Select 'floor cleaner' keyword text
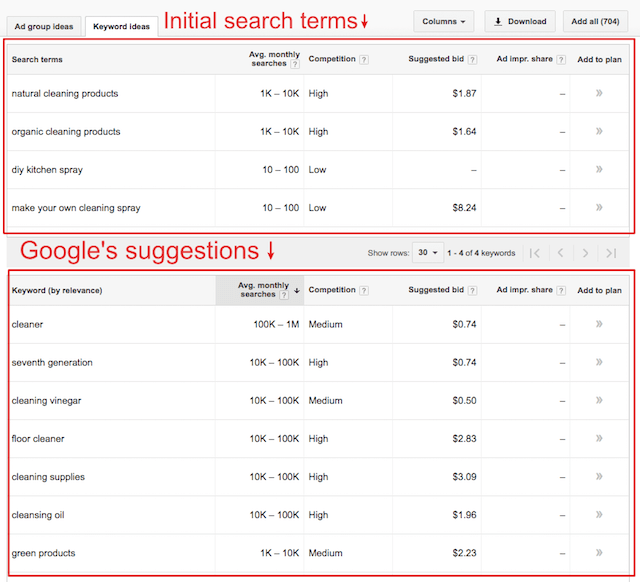640x582 pixels. click(x=38, y=439)
